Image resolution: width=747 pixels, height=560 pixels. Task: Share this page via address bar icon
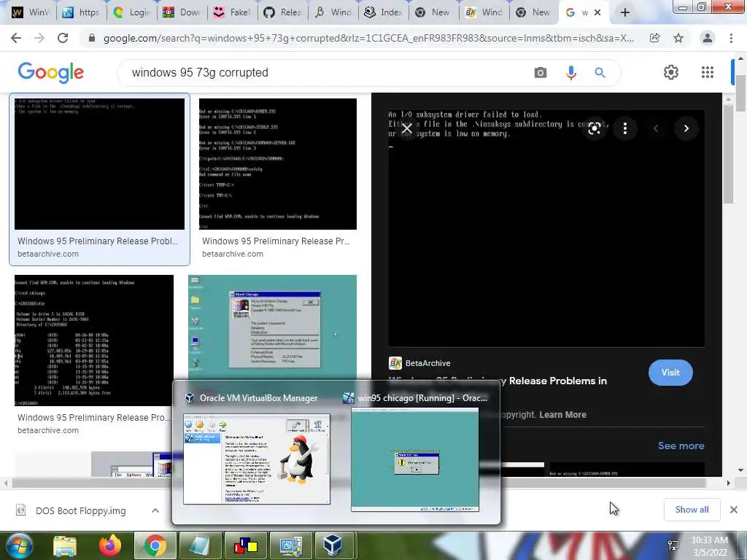pos(655,38)
